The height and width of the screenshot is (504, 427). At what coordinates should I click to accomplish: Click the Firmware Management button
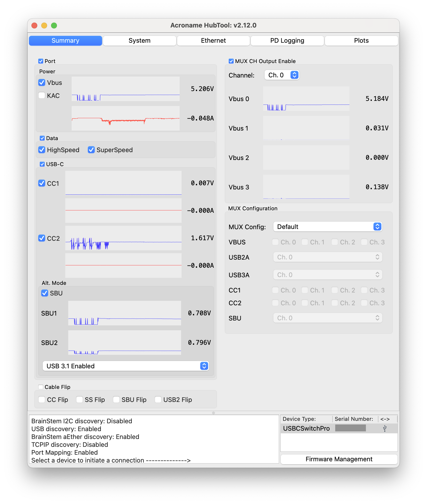(x=339, y=459)
